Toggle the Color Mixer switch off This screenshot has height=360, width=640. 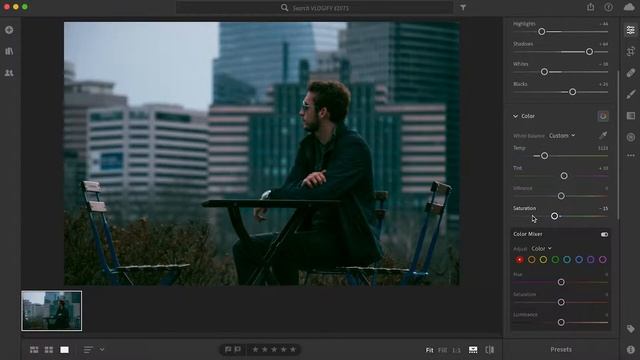click(x=604, y=234)
